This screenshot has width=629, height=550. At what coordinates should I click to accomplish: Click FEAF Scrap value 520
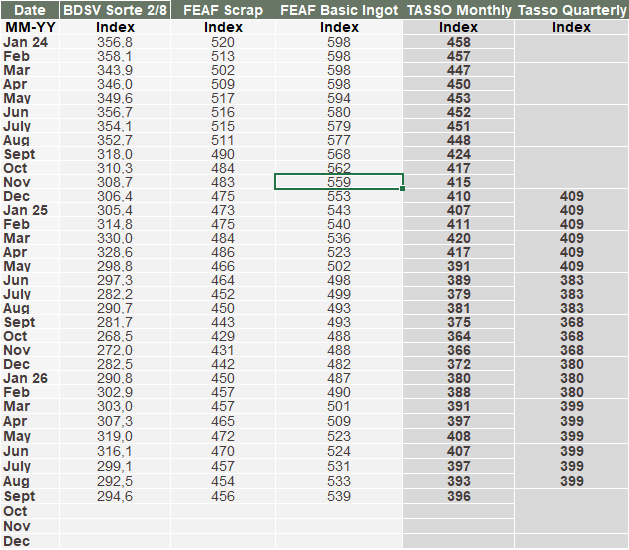point(223,42)
